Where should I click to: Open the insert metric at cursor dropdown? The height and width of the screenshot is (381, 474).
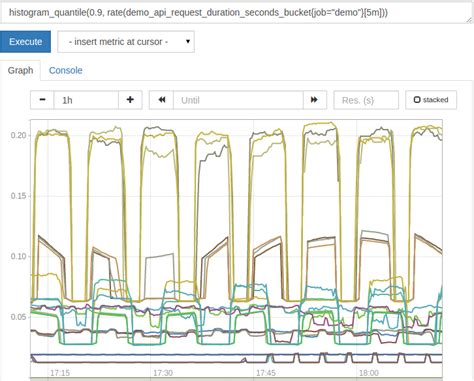(x=126, y=42)
